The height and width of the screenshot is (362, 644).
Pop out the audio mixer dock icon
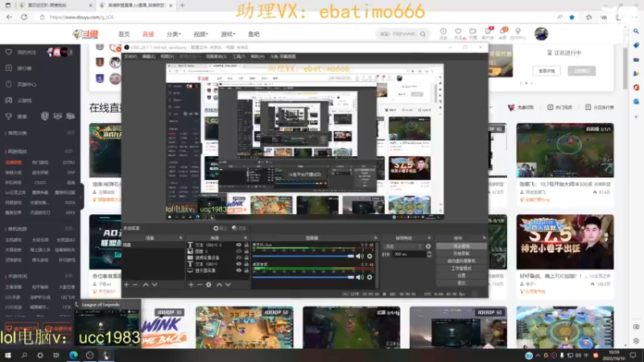point(375,238)
